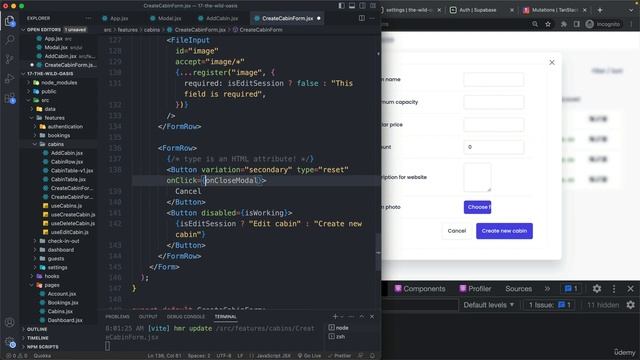Open a new browser tab
The height and width of the screenshot is (360, 640).
point(600,10)
